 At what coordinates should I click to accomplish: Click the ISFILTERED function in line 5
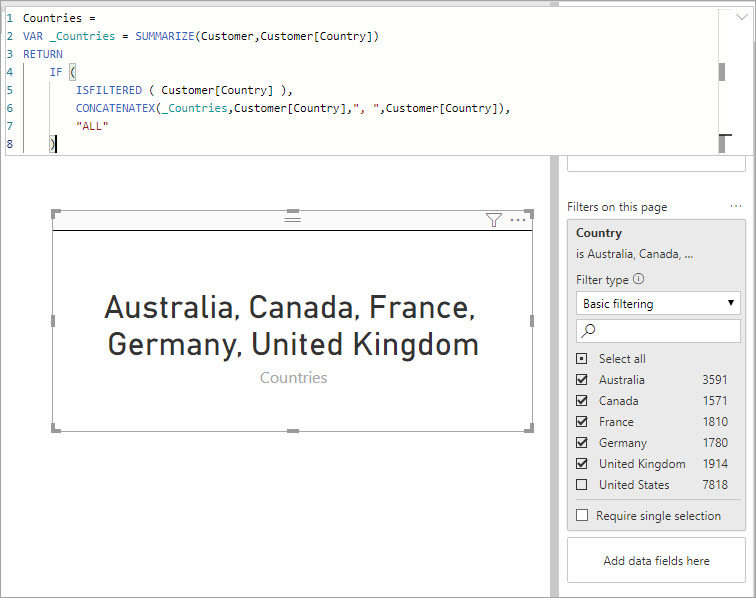tap(108, 90)
